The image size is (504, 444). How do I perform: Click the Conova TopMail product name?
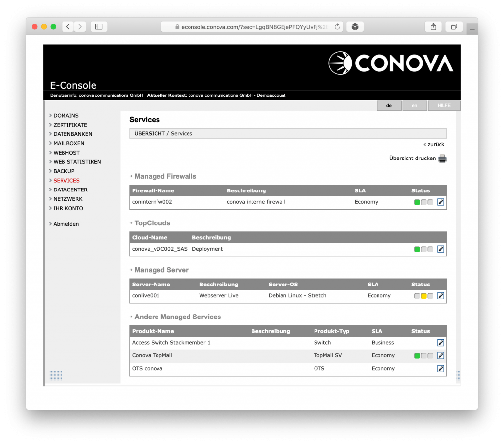tap(152, 355)
